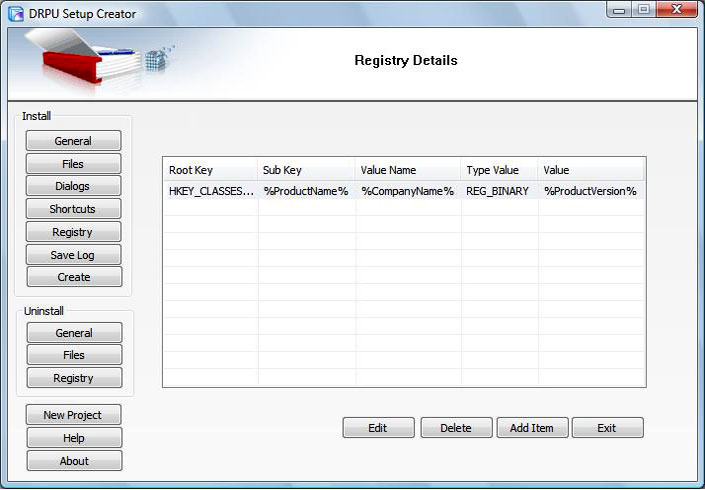Minimize the DRPU Setup Creator window
The height and width of the screenshot is (490, 705).
[620, 9]
